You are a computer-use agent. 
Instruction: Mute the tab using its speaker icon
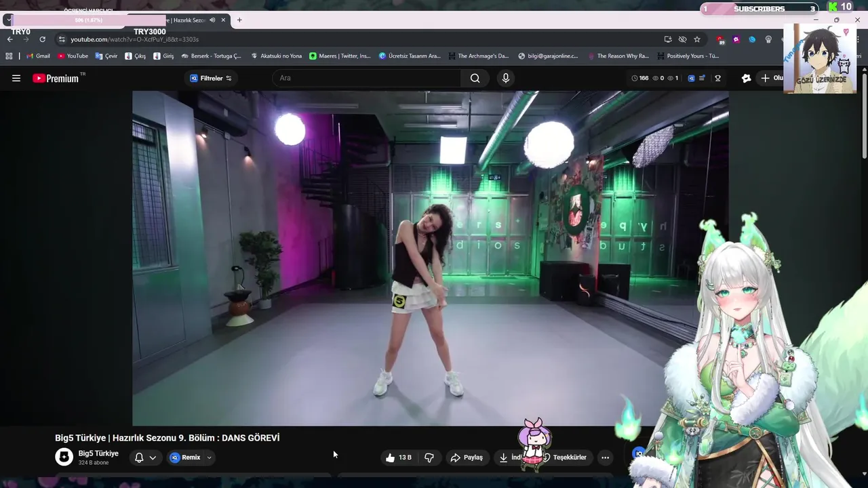(212, 20)
